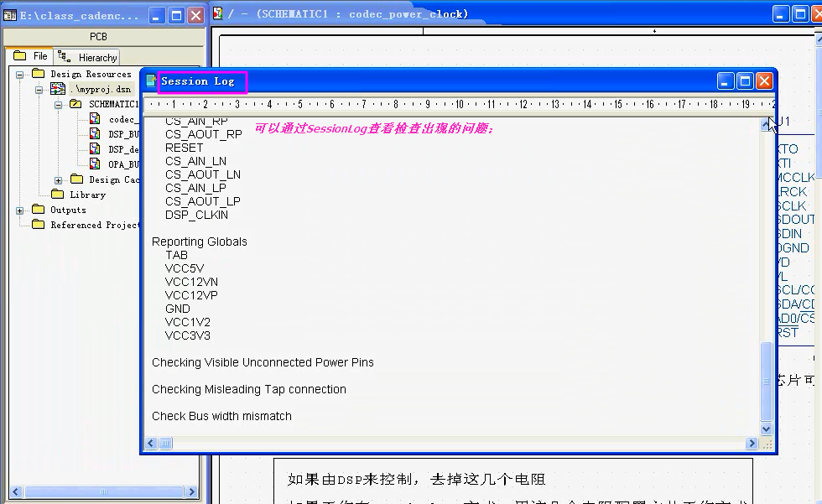
Task: Select the SCHEMATIC1 folder item
Action: coord(113,104)
